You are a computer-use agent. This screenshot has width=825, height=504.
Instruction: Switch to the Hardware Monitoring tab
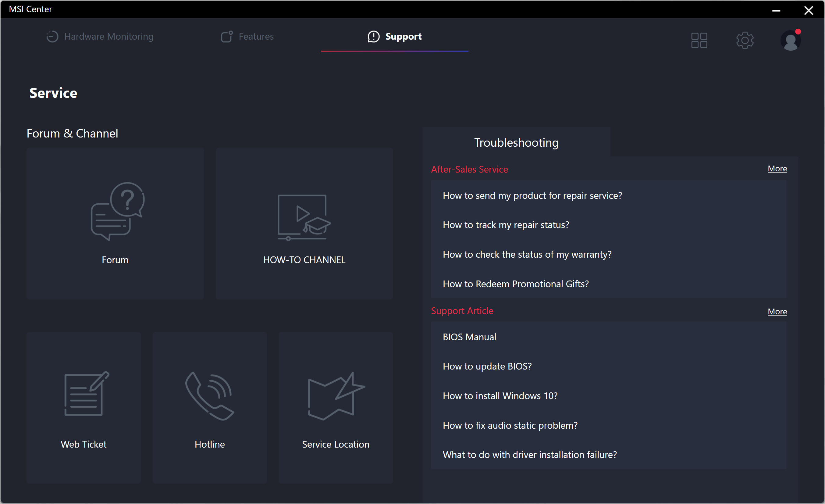tap(100, 37)
